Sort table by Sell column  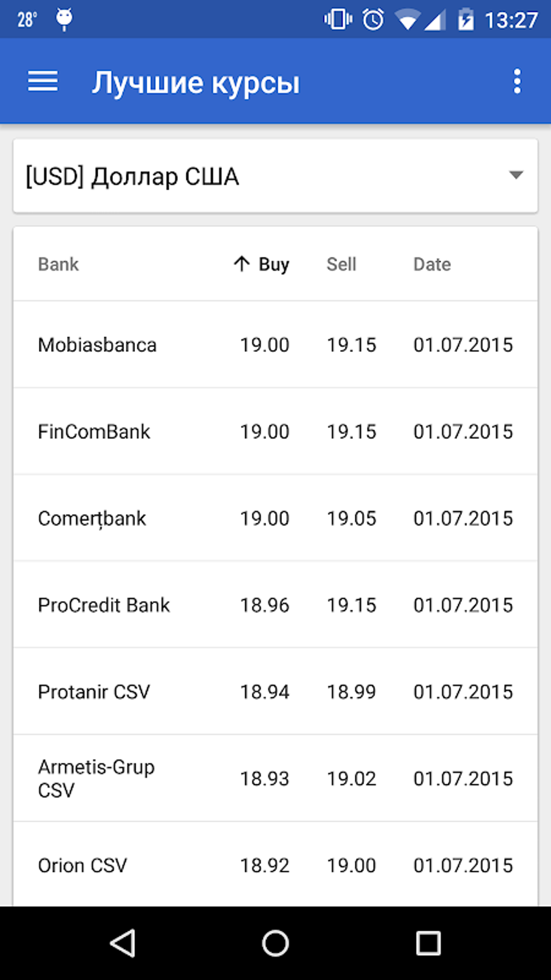[x=341, y=264]
